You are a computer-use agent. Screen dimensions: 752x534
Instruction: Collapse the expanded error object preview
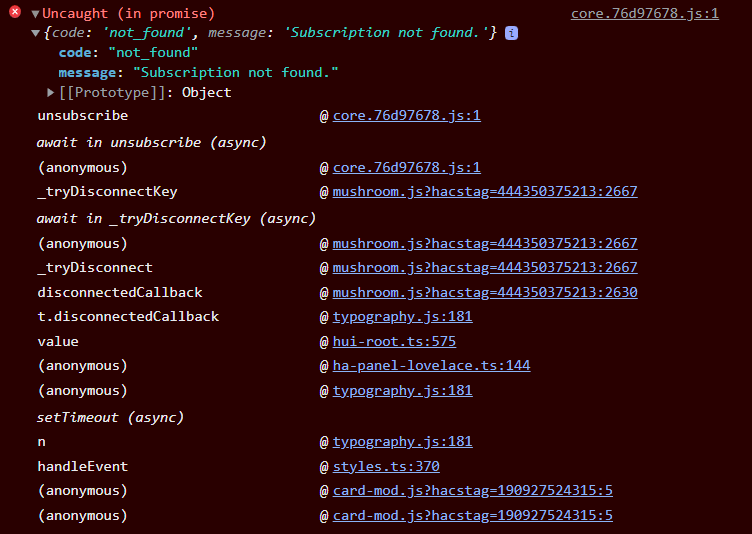[35, 33]
